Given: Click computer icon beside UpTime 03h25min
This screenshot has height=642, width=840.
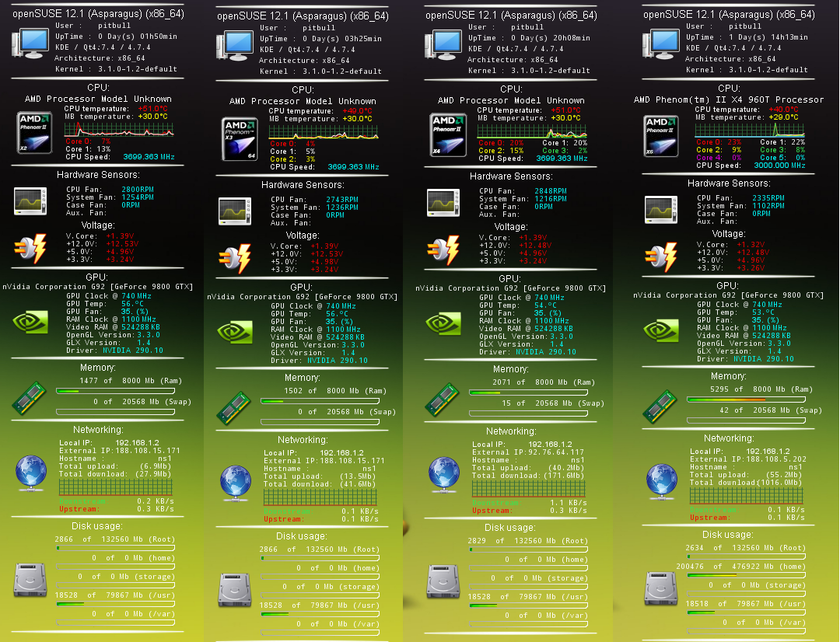Looking at the screenshot, I should click(x=235, y=46).
